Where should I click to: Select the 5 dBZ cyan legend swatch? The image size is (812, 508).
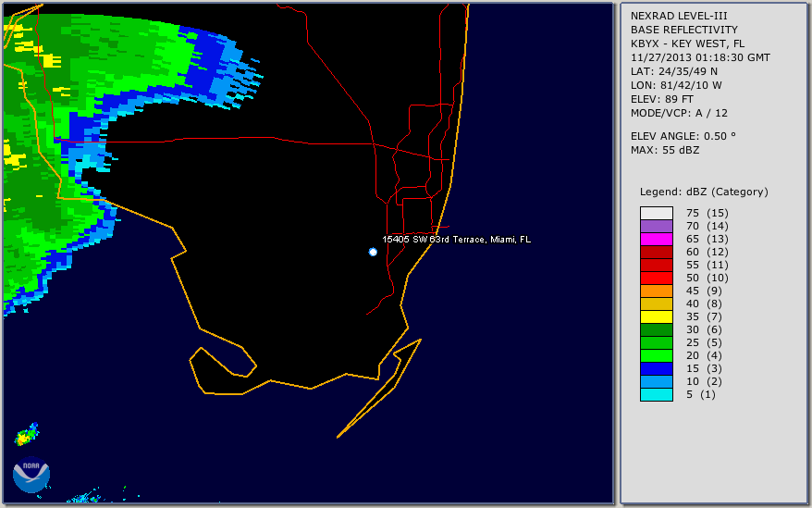pyautogui.click(x=657, y=394)
